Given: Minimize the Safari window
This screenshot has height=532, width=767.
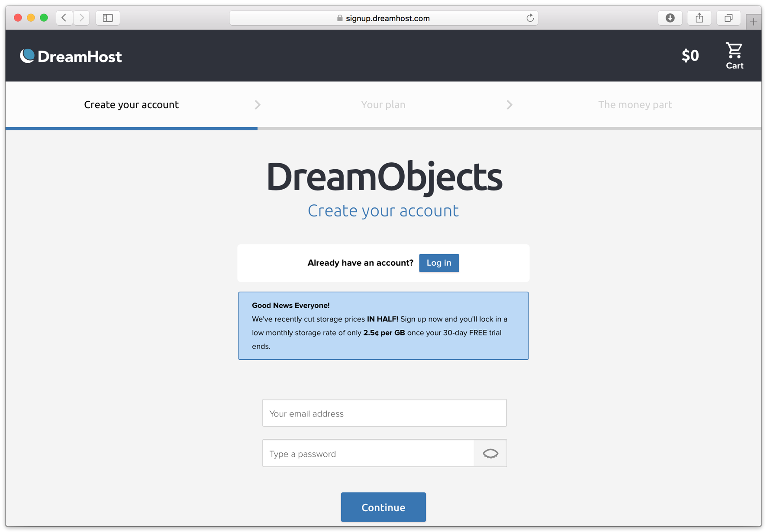Looking at the screenshot, I should (x=31, y=18).
